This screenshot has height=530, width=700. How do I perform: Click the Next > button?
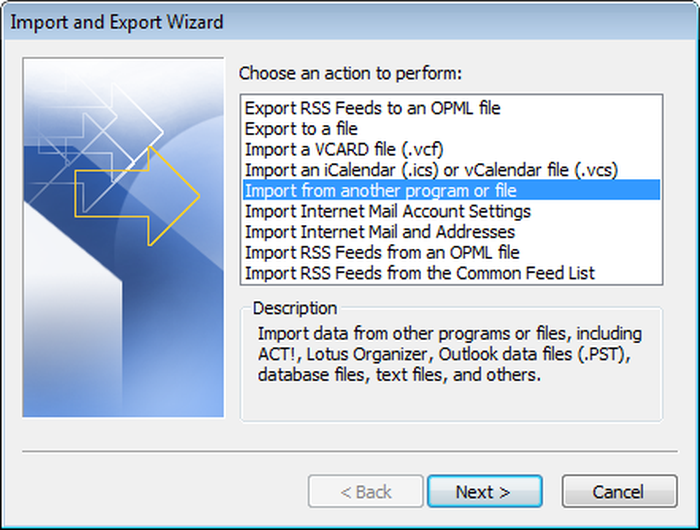485,492
